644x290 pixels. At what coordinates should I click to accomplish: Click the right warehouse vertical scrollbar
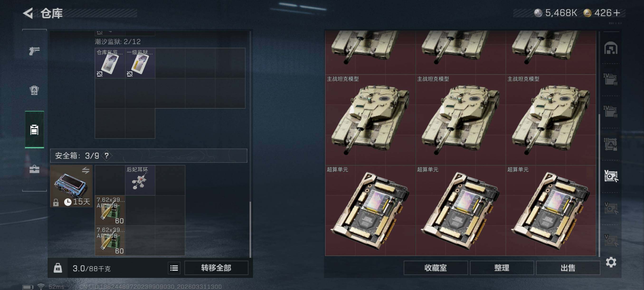pyautogui.click(x=599, y=185)
